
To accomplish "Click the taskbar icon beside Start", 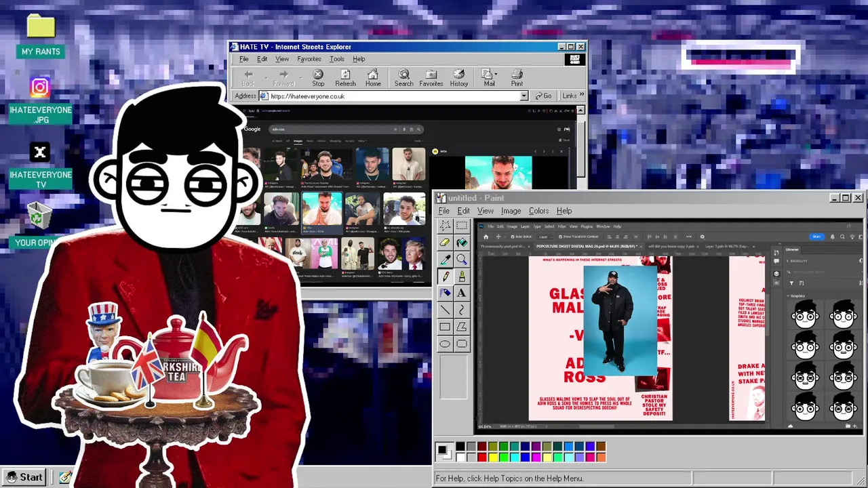I will [x=65, y=478].
